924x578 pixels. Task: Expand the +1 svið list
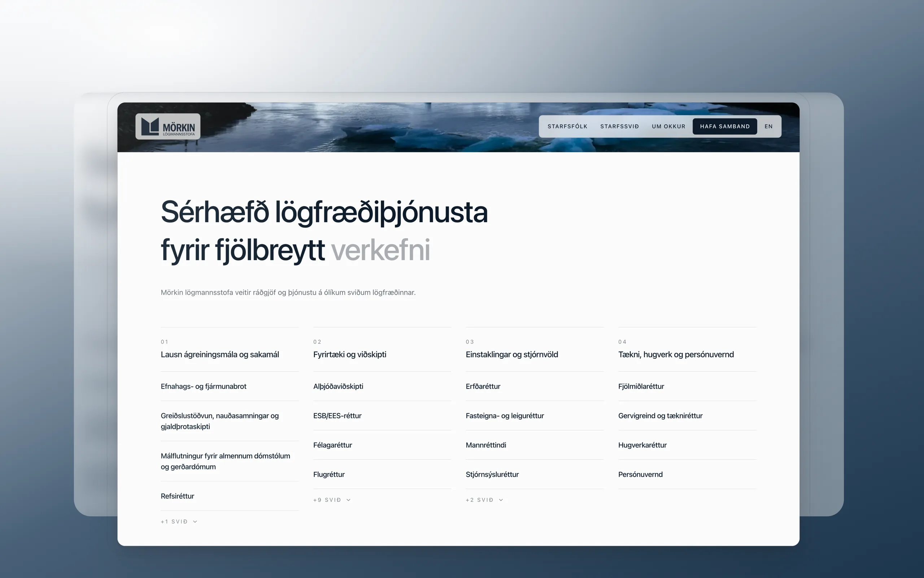pos(179,521)
